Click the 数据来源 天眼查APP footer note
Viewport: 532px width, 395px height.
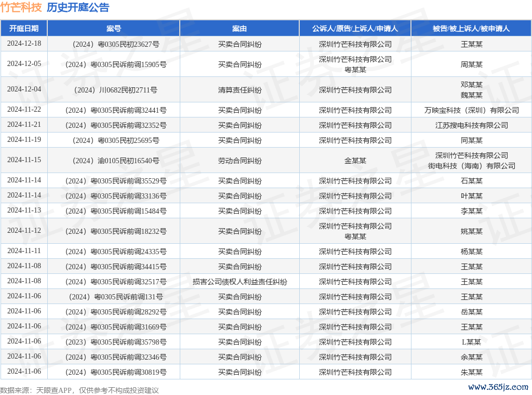[79, 390]
